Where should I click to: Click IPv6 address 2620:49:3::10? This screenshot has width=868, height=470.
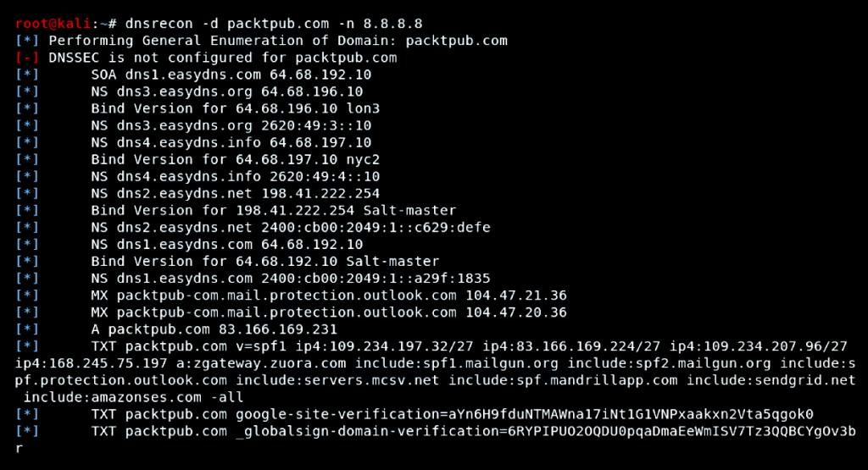coord(316,125)
